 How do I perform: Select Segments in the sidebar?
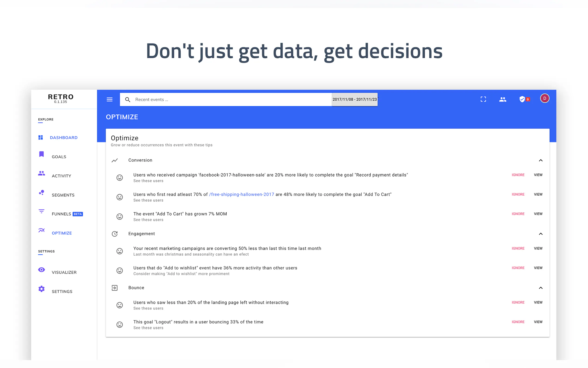[63, 195]
